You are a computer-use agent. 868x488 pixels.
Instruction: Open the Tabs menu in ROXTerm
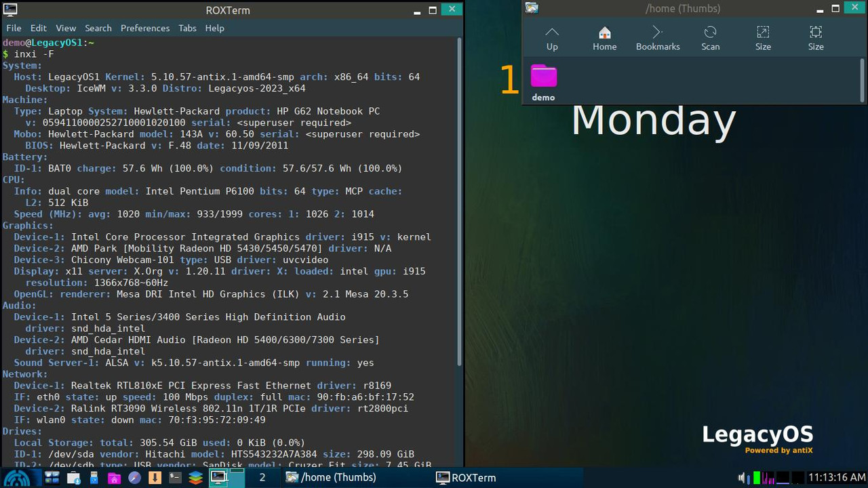(x=187, y=28)
